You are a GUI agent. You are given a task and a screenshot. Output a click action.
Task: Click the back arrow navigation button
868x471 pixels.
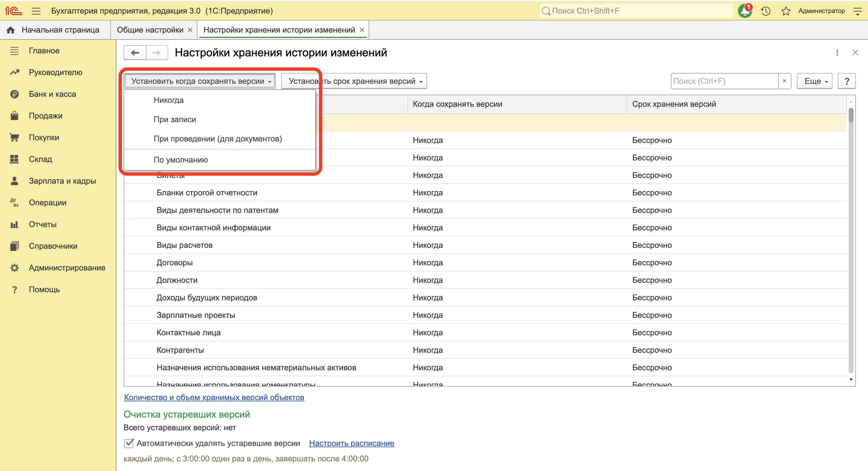tap(135, 52)
